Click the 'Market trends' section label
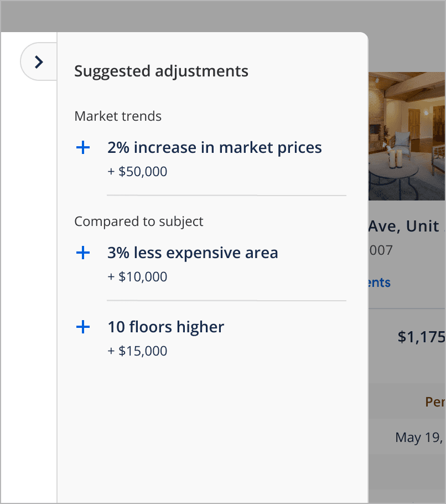This screenshot has height=504, width=446. click(118, 116)
